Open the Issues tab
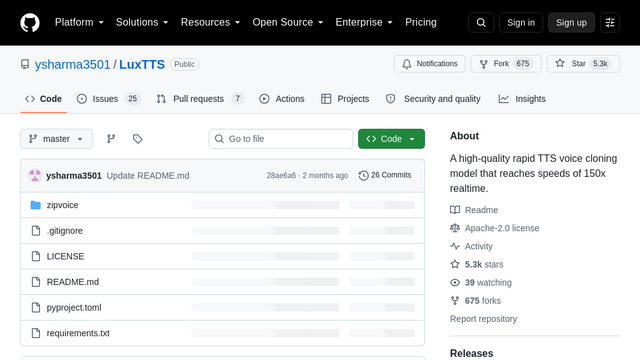The height and width of the screenshot is (360, 640). tap(109, 99)
